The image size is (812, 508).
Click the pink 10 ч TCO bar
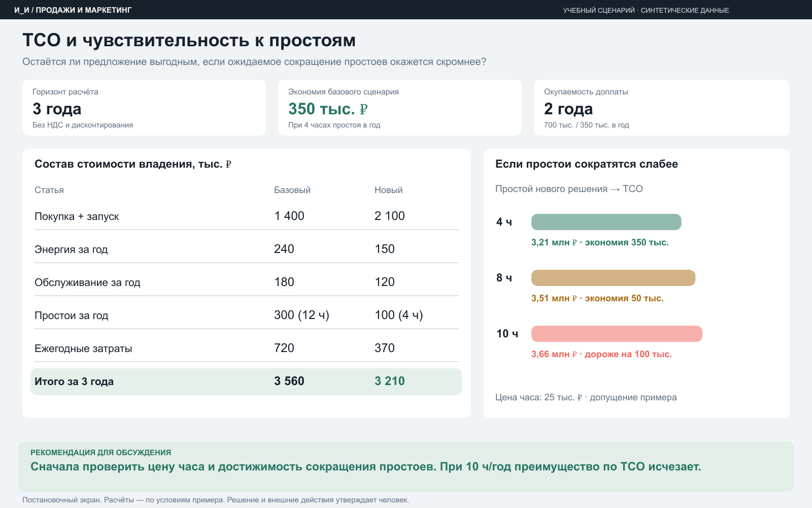(x=617, y=334)
